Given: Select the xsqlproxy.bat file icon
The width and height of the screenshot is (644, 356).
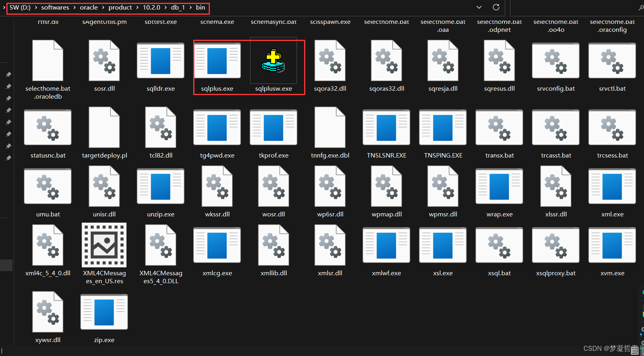Looking at the screenshot, I should click(x=556, y=245).
